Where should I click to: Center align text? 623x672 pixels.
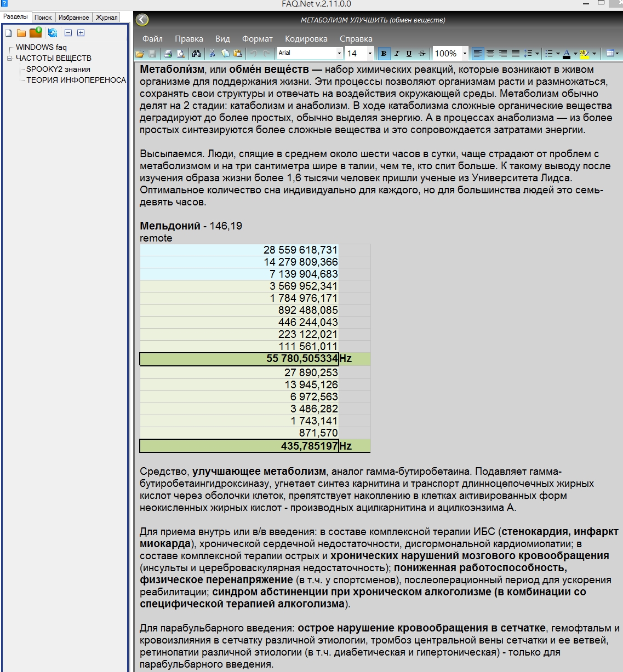click(x=490, y=54)
